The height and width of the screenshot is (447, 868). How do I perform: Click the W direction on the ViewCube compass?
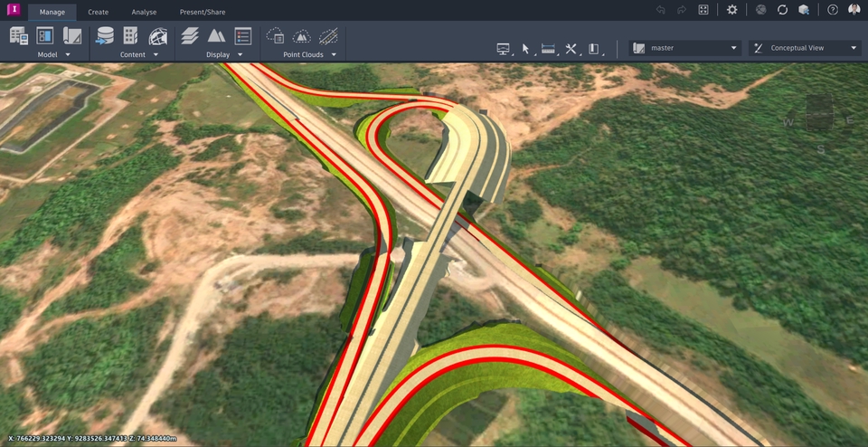(788, 122)
